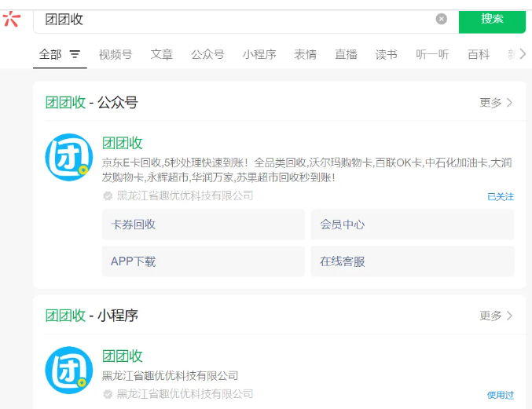
Task: Select the 小程序 tab
Action: pos(259,54)
